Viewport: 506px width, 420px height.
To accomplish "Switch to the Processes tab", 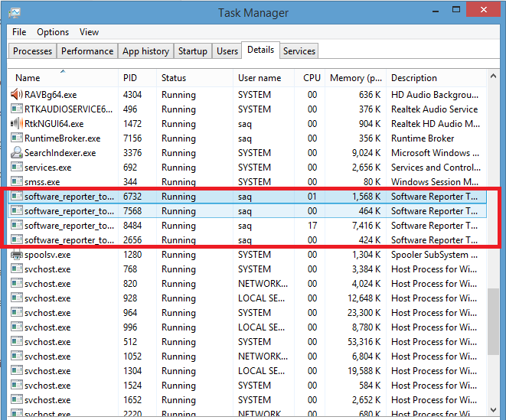I will (33, 51).
